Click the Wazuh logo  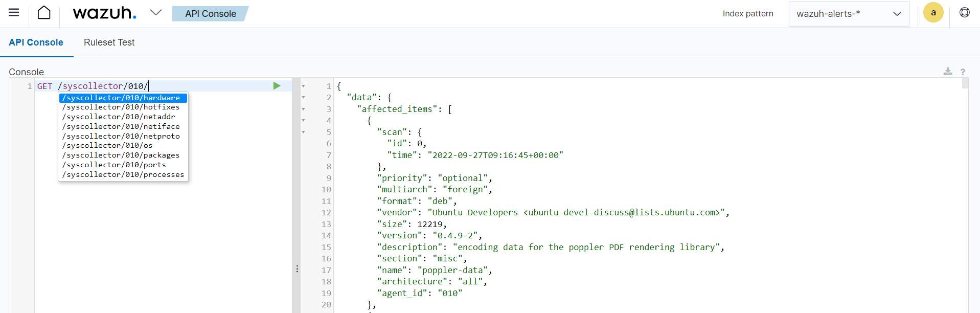tap(105, 13)
